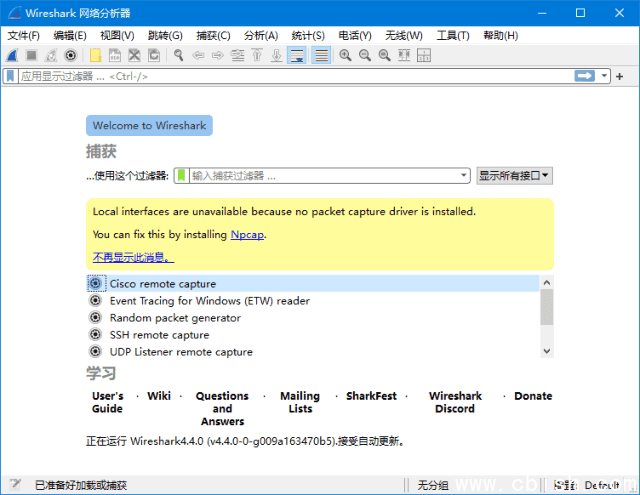This screenshot has height=495, width=640.
Task: Click the open capture file folder icon
Action: tap(95, 55)
